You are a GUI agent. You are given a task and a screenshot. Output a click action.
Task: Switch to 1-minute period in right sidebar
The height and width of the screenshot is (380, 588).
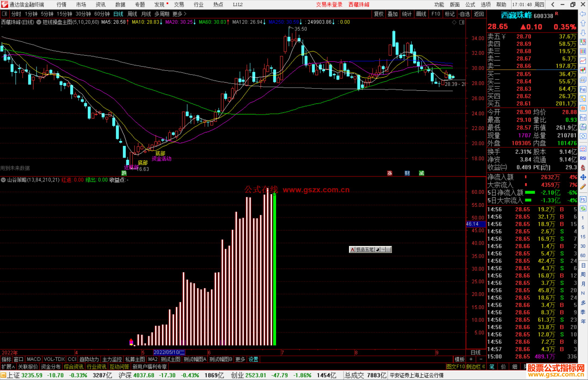coord(583,218)
